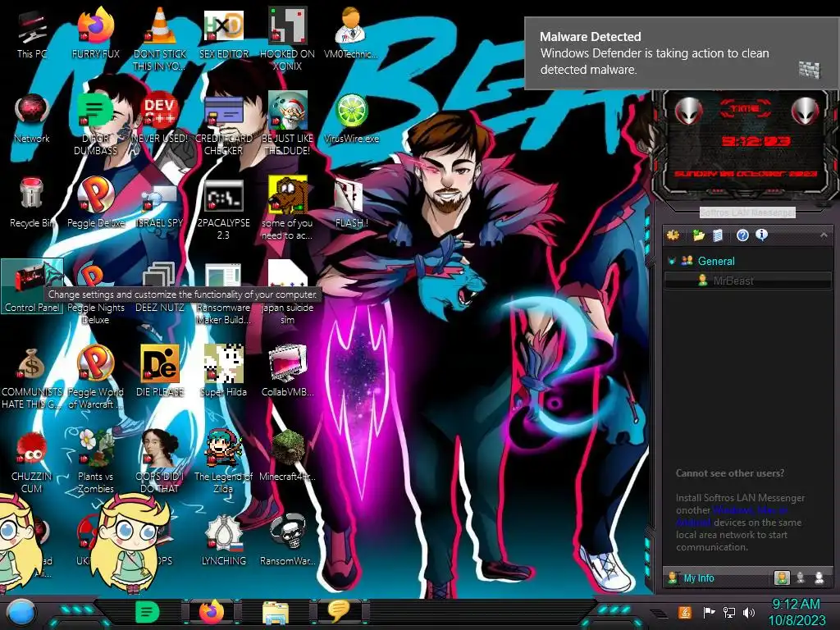This screenshot has height=630, width=840.
Task: Select VM0Technic doctor icon
Action: (351, 33)
